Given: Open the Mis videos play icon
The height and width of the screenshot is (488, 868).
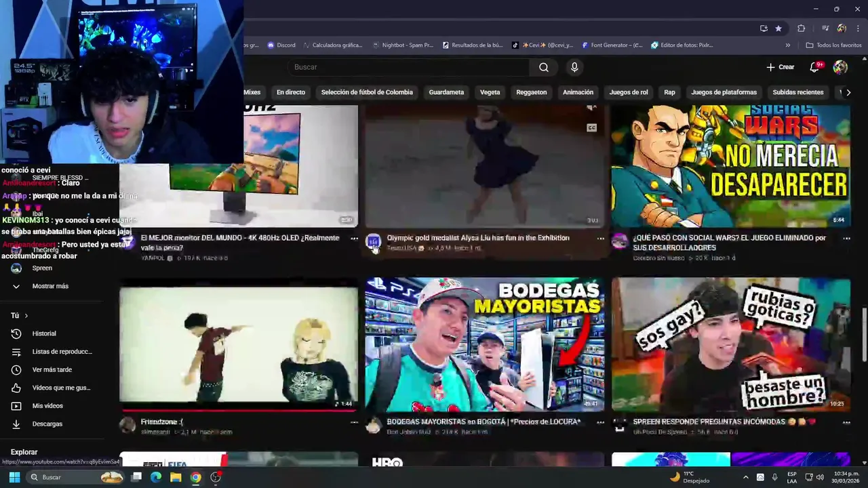Looking at the screenshot, I should click(x=16, y=406).
